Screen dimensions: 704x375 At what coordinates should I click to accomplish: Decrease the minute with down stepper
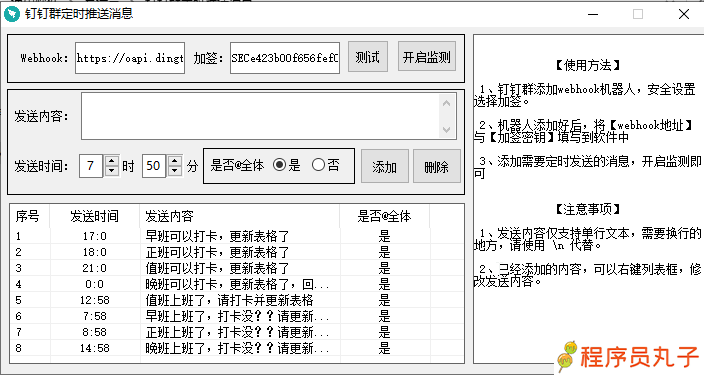point(175,171)
